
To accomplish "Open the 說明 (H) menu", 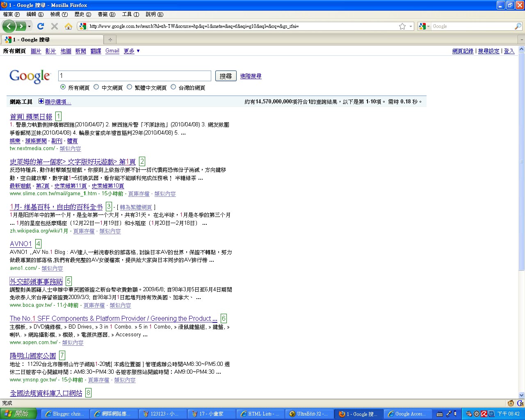I will (154, 14).
